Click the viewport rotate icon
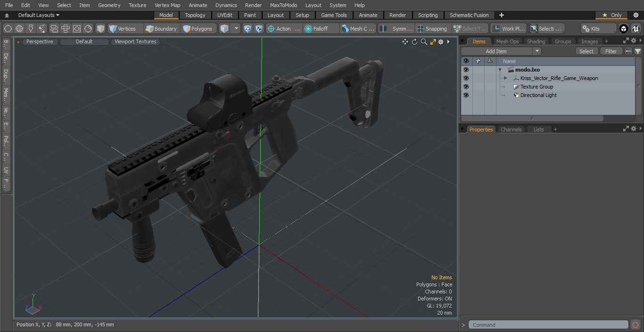This screenshot has height=332, width=644. point(414,42)
